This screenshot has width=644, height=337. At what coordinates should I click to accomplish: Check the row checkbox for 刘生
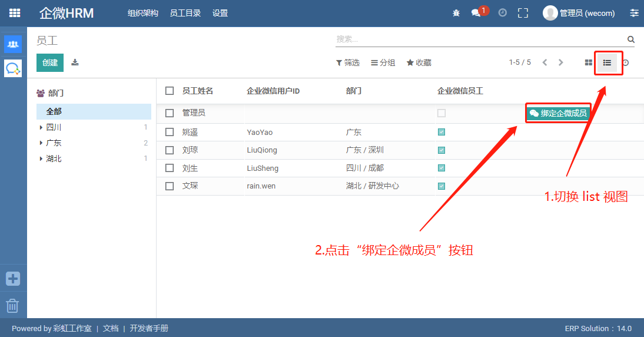[170, 168]
